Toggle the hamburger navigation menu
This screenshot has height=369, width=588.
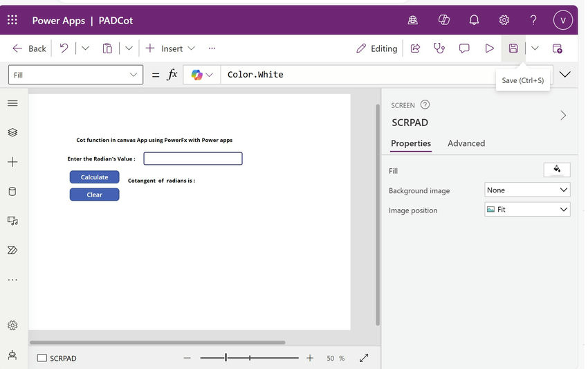(x=12, y=103)
